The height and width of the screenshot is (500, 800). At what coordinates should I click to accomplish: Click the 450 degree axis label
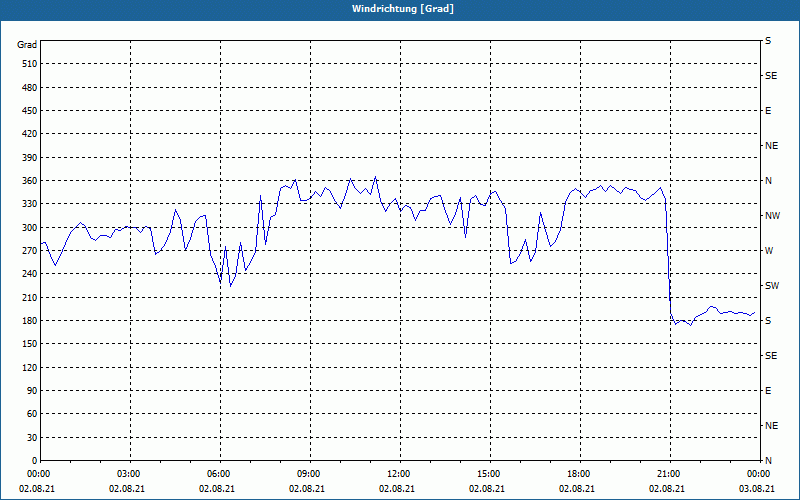point(30,111)
